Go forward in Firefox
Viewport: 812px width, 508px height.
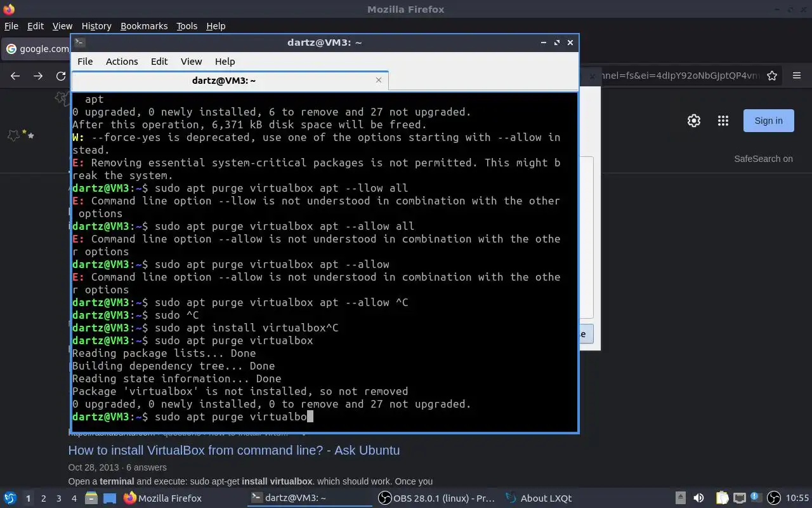[x=38, y=76]
